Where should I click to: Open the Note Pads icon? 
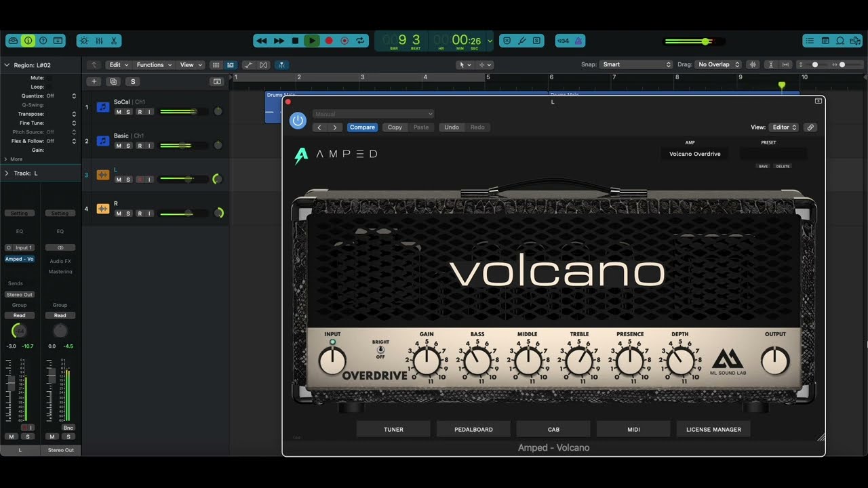tap(825, 41)
